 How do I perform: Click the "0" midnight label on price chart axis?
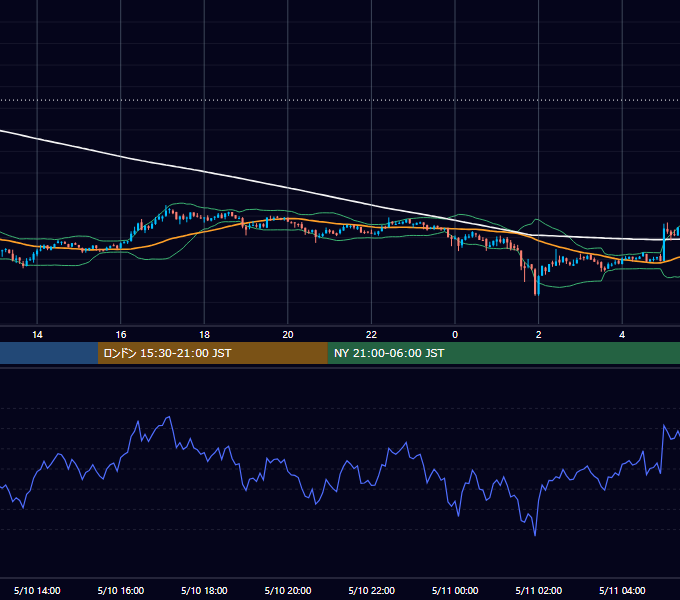point(455,335)
